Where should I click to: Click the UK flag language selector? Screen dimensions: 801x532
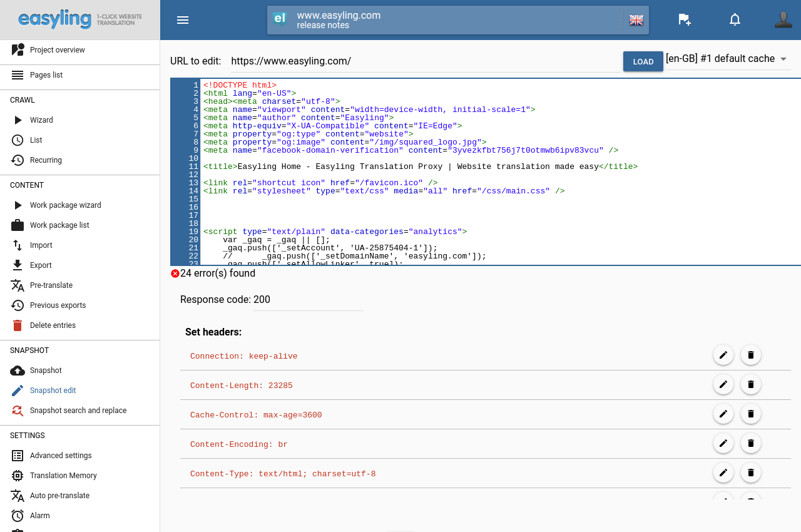point(636,20)
